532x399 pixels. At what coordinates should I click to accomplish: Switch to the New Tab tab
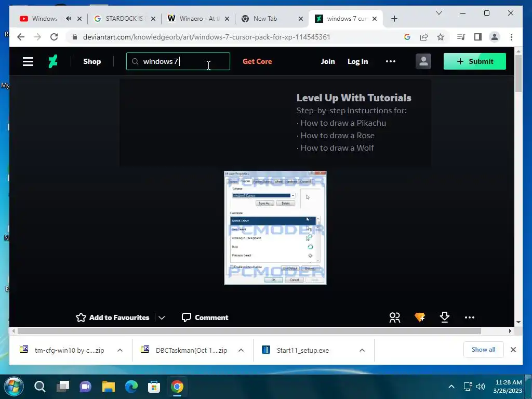click(264, 19)
